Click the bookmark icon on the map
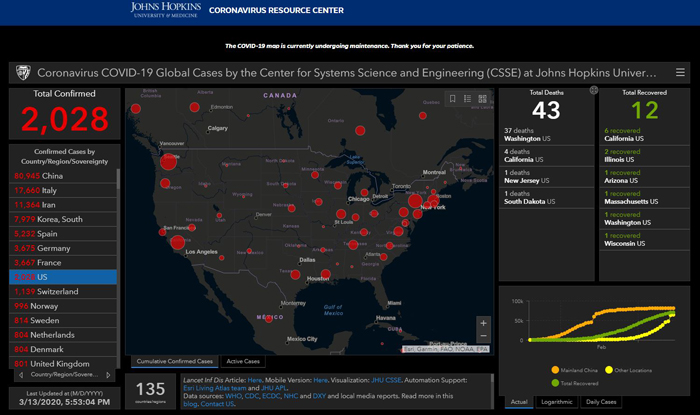The width and height of the screenshot is (700, 415). click(x=452, y=99)
